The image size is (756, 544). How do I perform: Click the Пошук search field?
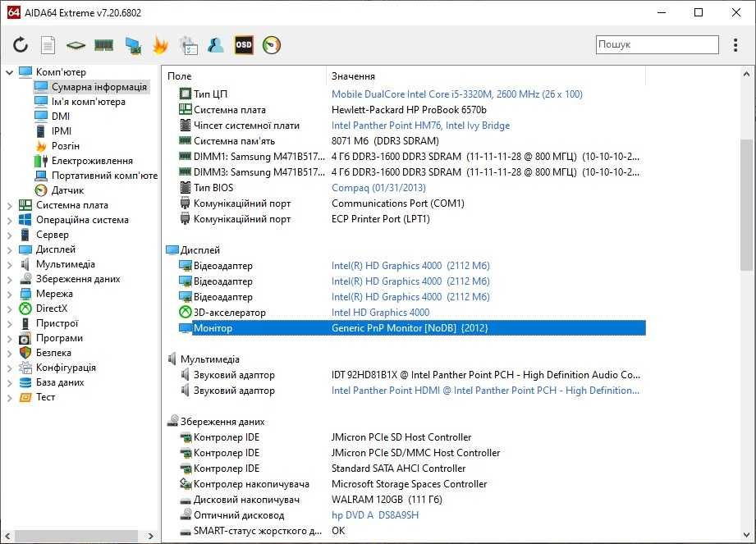tap(657, 44)
